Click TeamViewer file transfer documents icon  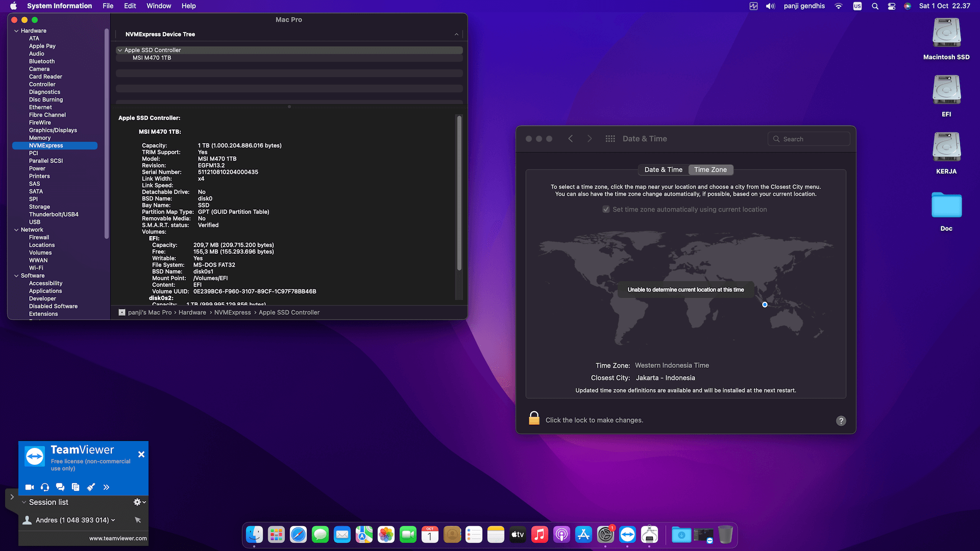pos(76,487)
